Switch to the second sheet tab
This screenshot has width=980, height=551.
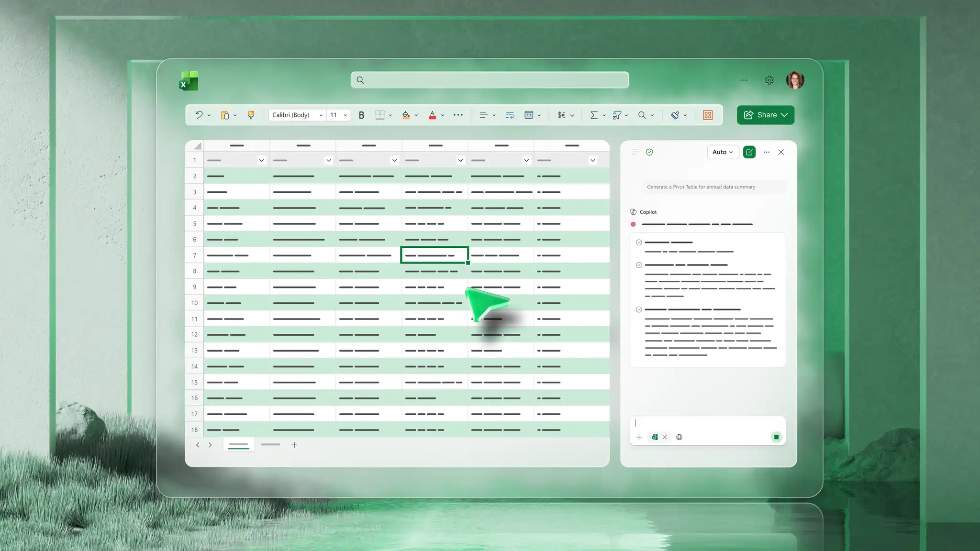pos(270,444)
